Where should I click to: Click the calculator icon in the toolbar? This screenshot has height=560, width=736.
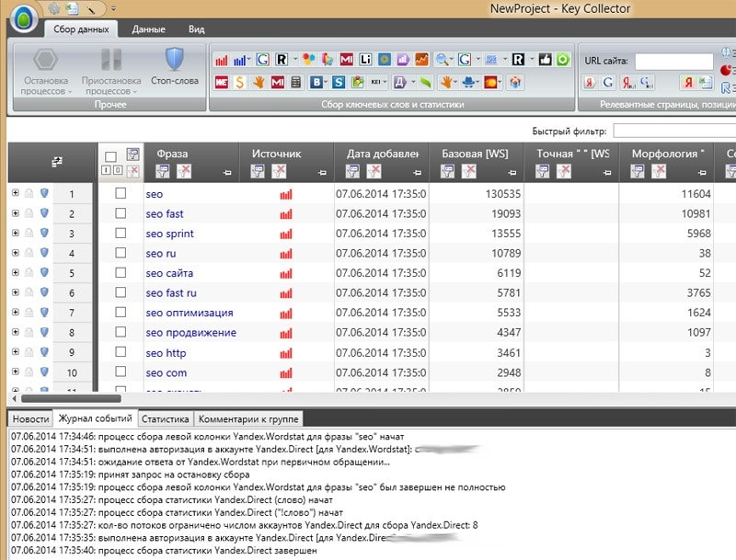pyautogui.click(x=294, y=83)
